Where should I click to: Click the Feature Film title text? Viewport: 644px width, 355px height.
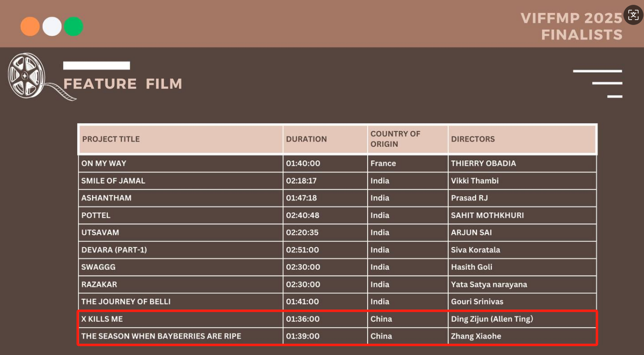[123, 84]
